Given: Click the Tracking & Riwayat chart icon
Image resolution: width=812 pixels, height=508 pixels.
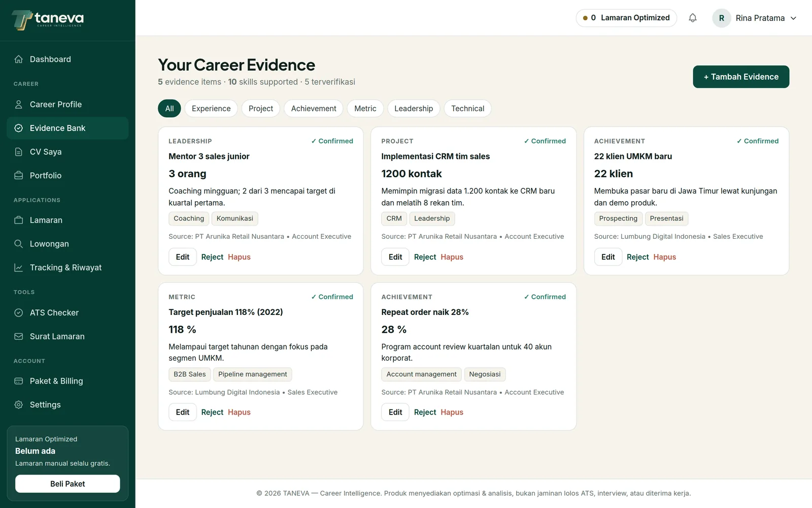Looking at the screenshot, I should pos(19,268).
